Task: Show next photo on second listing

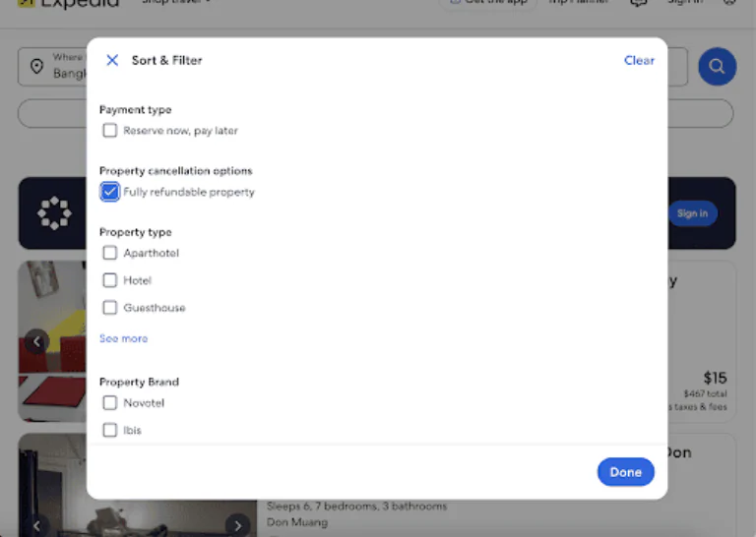Action: point(236,525)
